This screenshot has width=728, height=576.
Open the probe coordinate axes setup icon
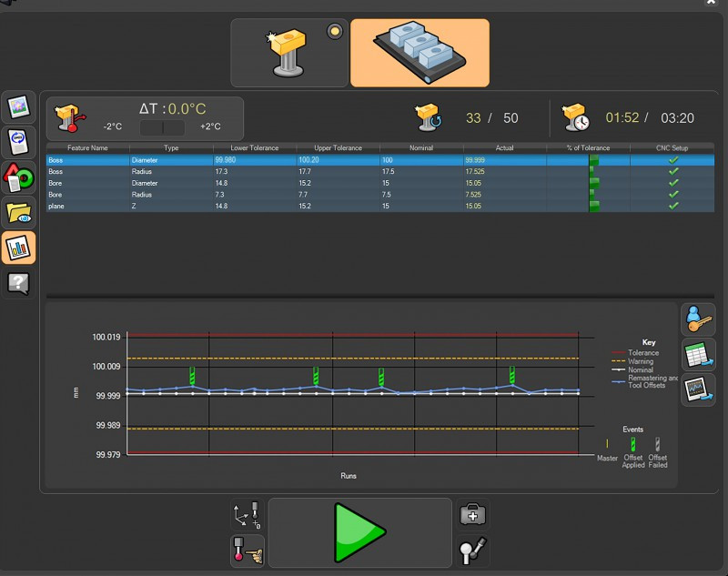pyautogui.click(x=248, y=515)
